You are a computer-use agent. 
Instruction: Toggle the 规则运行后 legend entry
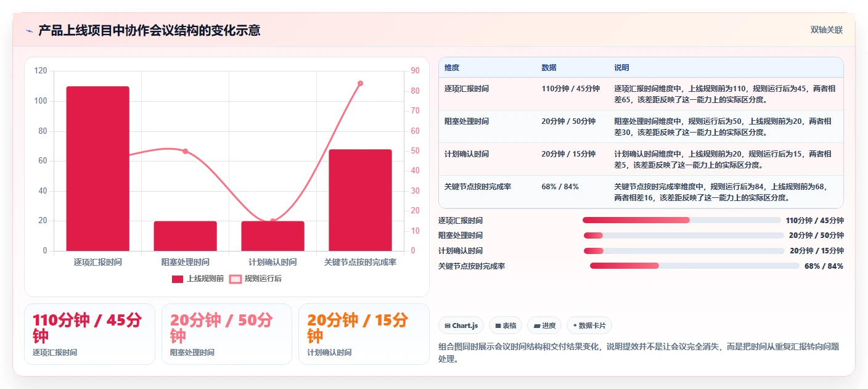click(x=255, y=279)
